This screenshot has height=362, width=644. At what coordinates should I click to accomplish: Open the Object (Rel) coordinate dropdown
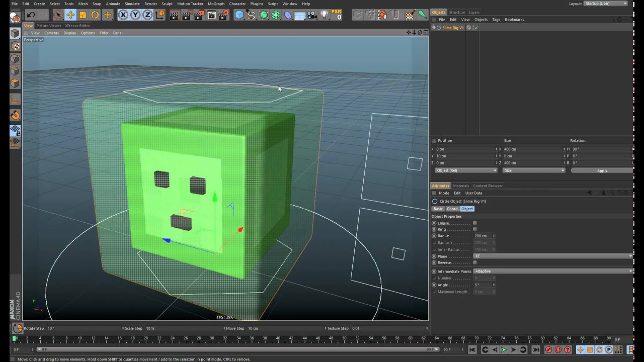click(x=466, y=170)
